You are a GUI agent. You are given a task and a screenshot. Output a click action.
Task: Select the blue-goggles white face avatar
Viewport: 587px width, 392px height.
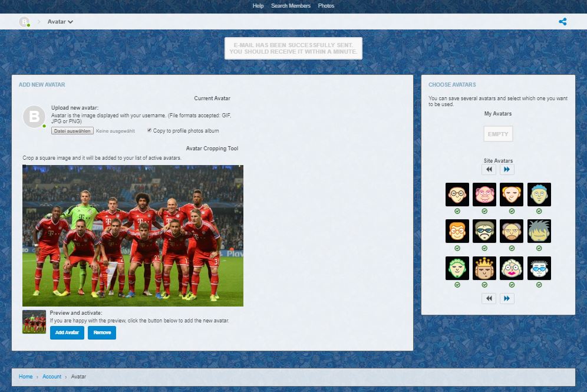click(539, 268)
